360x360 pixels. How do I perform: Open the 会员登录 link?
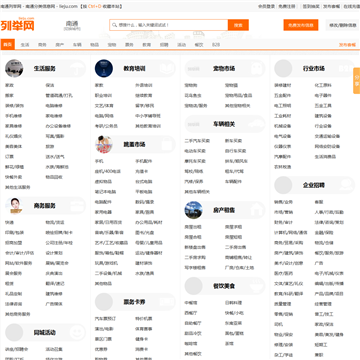(x=266, y=6)
